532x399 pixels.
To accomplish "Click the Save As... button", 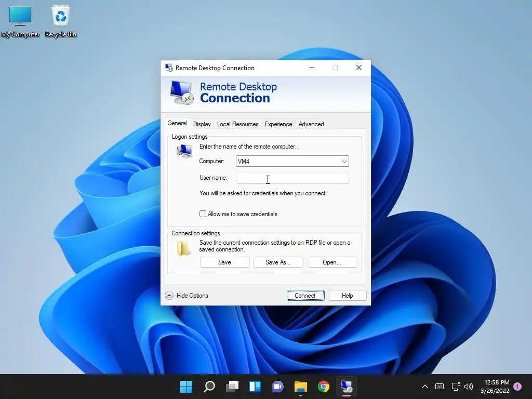I will click(278, 262).
